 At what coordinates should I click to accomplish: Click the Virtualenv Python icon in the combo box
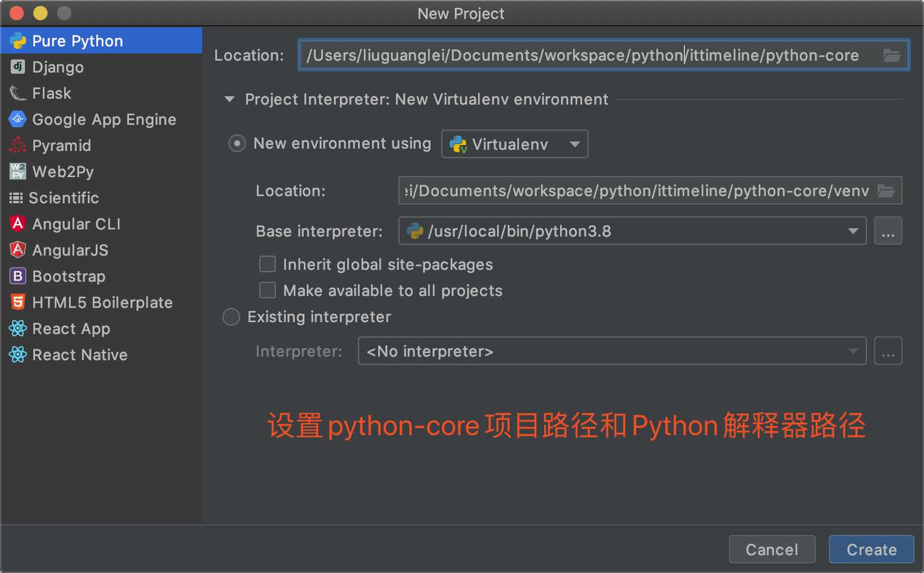coord(458,144)
